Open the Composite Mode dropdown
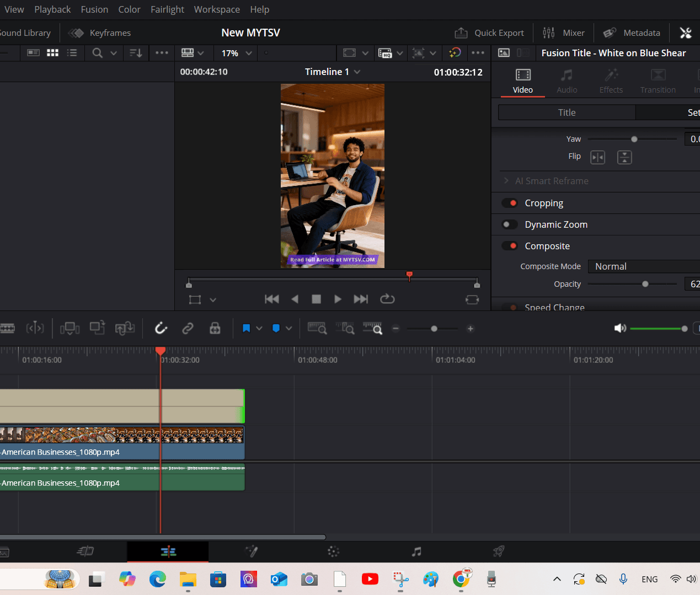Viewport: 700px width, 595px height. click(644, 266)
